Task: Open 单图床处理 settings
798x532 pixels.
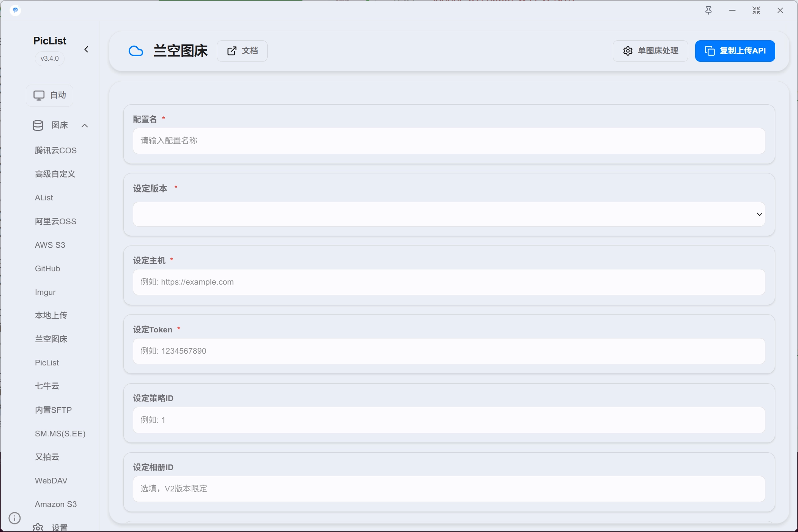Action: point(650,51)
